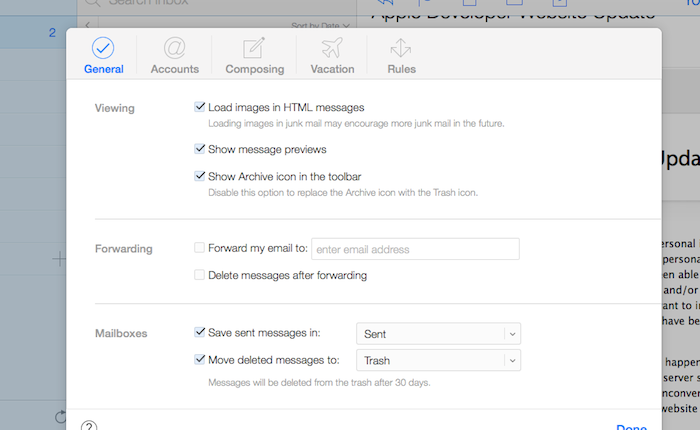The height and width of the screenshot is (430, 700).
Task: Check Delete messages after forwarding
Action: (201, 275)
